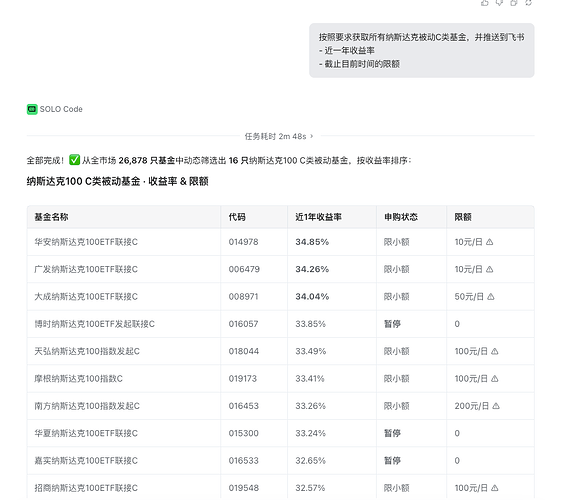Viewport: 585px width, 500px height.
Task: Click fund code 008971
Action: click(x=244, y=297)
